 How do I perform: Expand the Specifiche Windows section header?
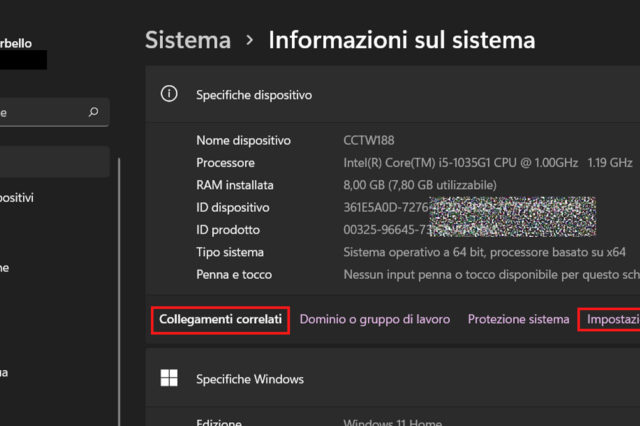393,378
